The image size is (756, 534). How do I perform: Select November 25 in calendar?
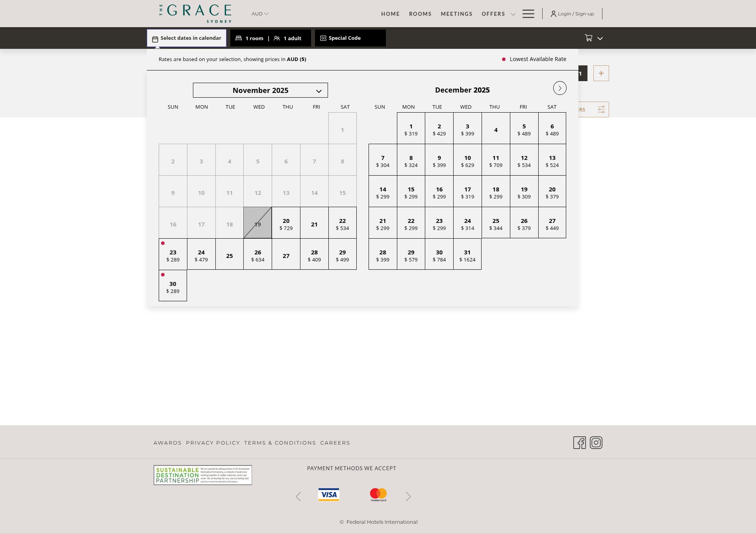(230, 254)
